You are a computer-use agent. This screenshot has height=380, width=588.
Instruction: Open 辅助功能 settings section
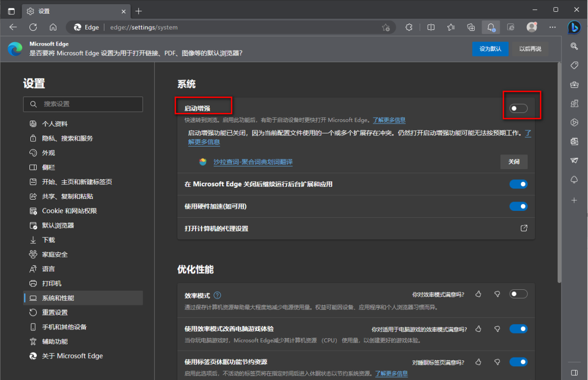[83, 341]
